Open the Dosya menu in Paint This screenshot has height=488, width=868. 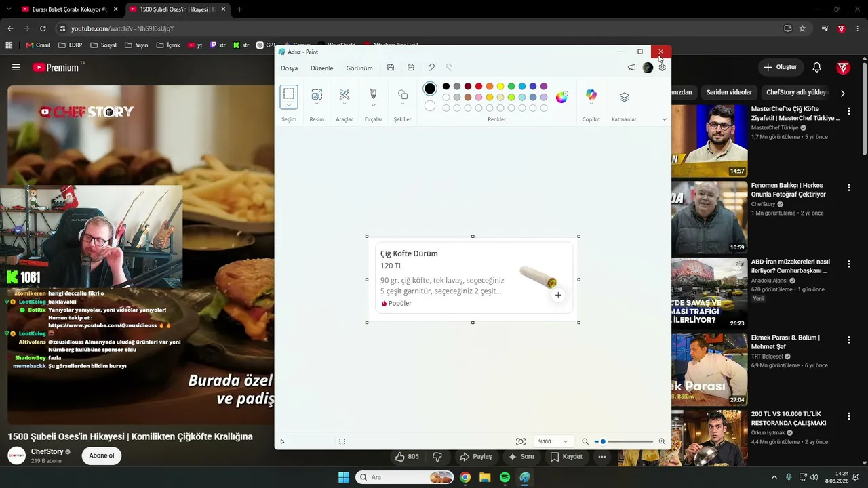pos(290,68)
